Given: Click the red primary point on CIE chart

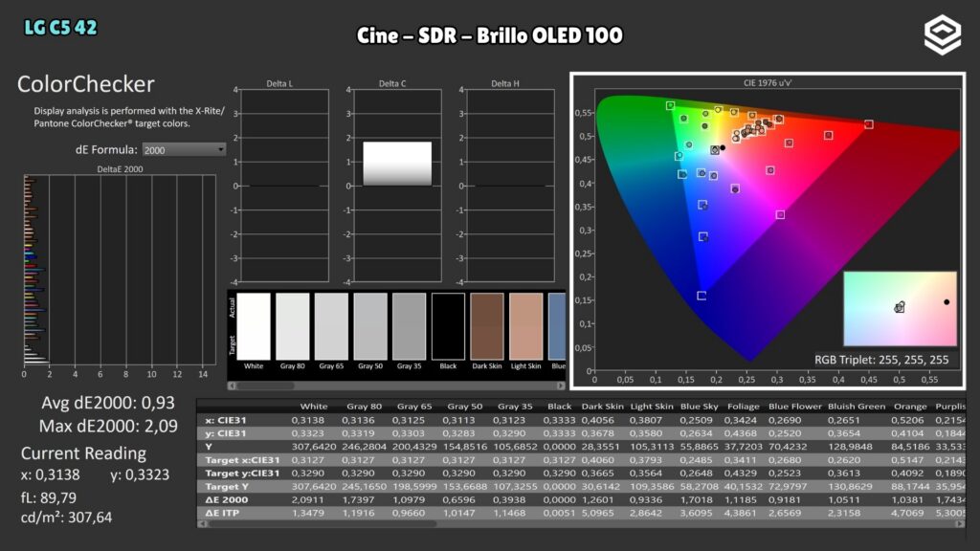Looking at the screenshot, I should [869, 125].
